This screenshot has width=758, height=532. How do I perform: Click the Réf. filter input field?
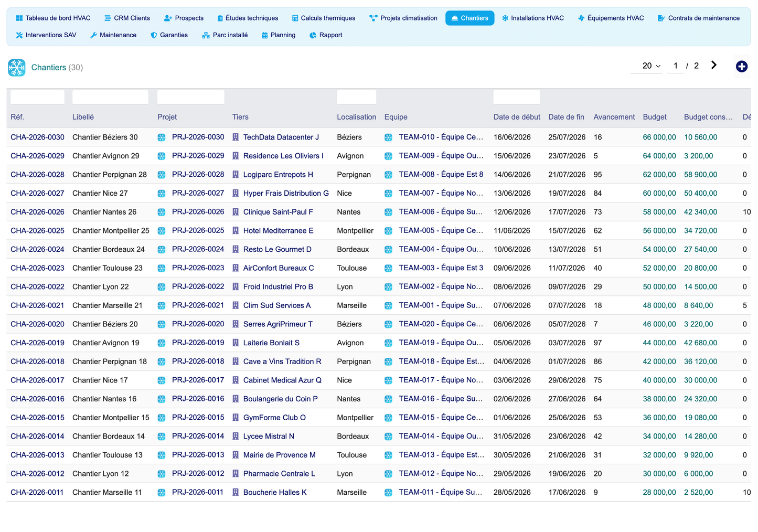37,97
